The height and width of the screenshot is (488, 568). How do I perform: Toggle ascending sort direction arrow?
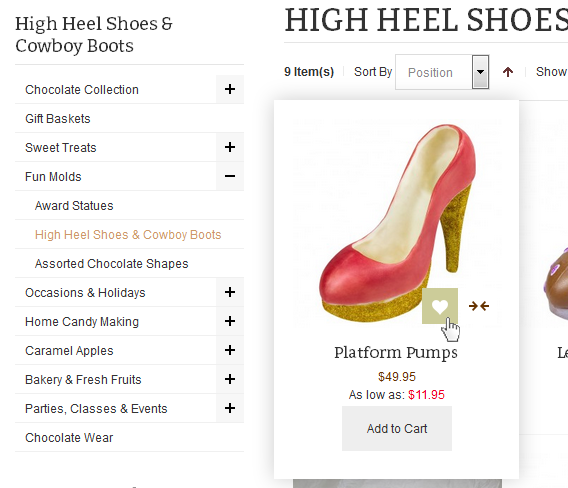508,72
